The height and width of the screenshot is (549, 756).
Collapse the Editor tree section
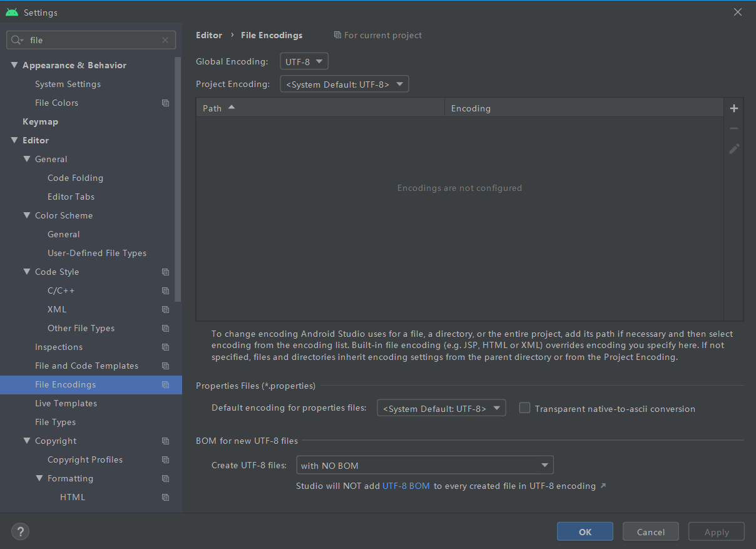[14, 140]
